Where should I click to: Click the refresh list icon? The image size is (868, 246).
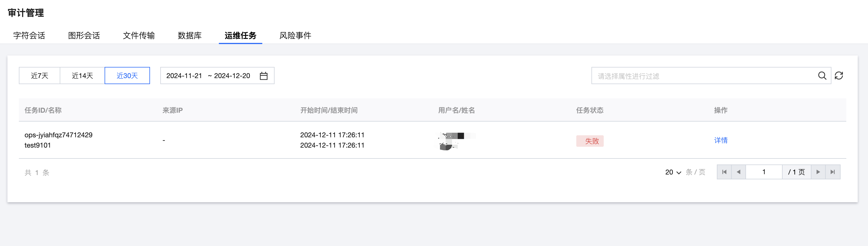[x=839, y=76]
